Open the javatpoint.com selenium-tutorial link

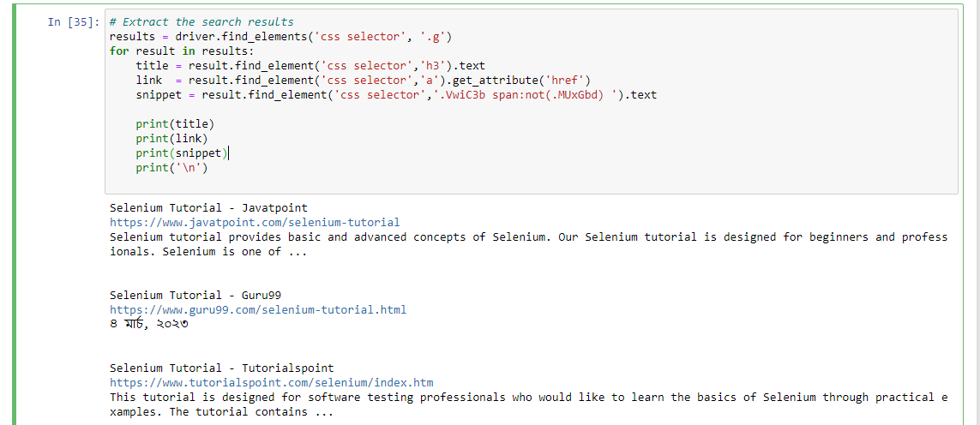pyautogui.click(x=255, y=222)
